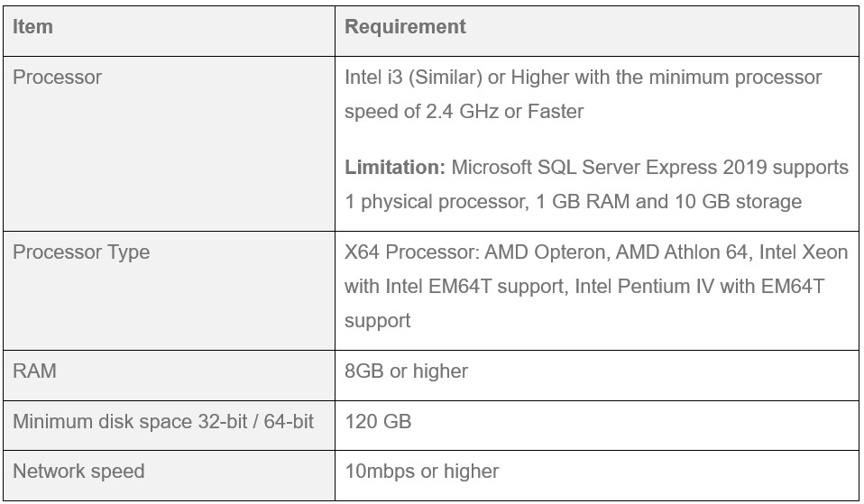Image resolution: width=864 pixels, height=504 pixels.
Task: Click the bold Limitation label
Action: coord(394,167)
